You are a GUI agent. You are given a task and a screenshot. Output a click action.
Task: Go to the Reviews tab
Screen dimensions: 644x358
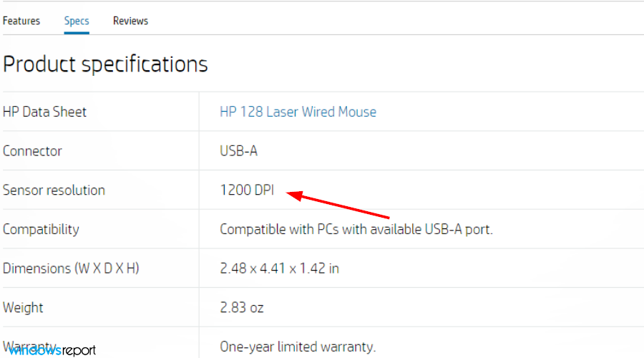coord(130,21)
